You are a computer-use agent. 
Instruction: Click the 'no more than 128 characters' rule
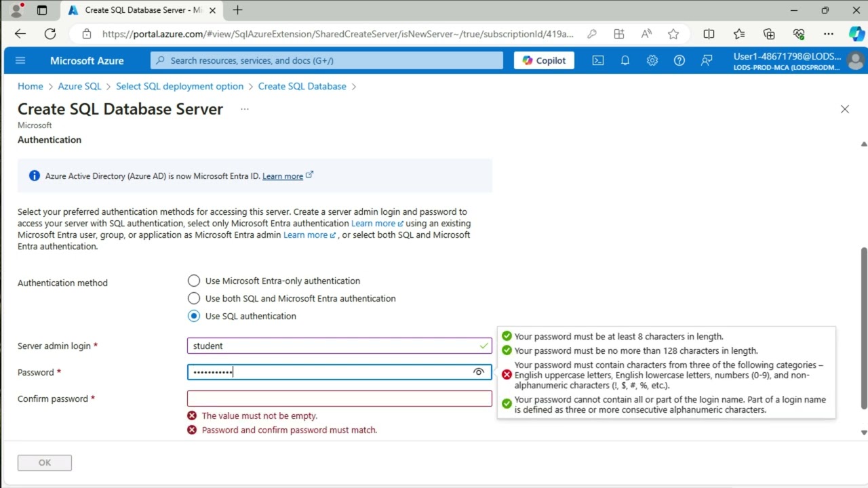click(x=636, y=351)
